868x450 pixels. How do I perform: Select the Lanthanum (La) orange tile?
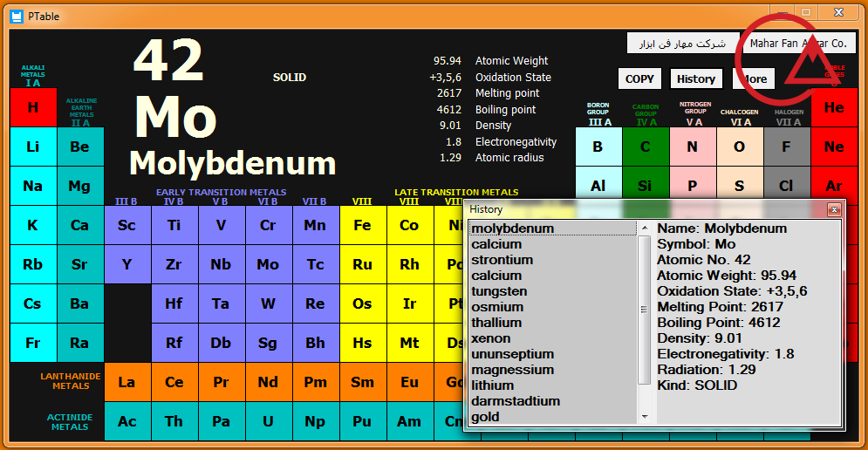[127, 382]
